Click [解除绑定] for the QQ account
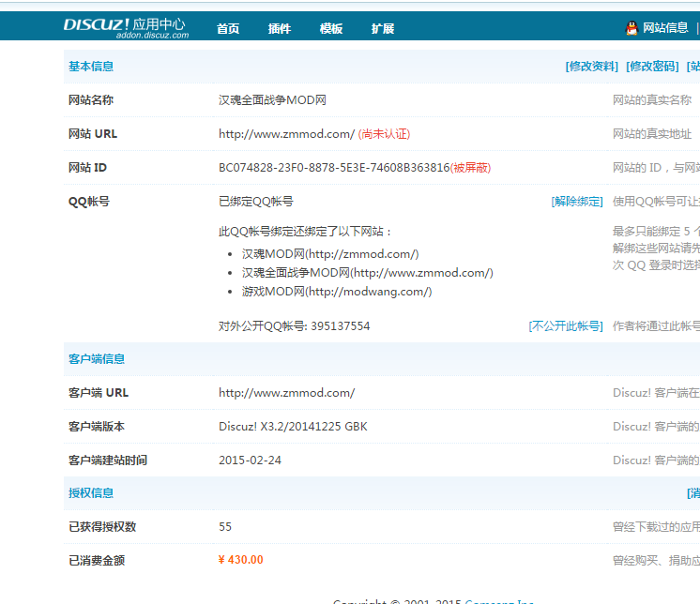 click(577, 202)
